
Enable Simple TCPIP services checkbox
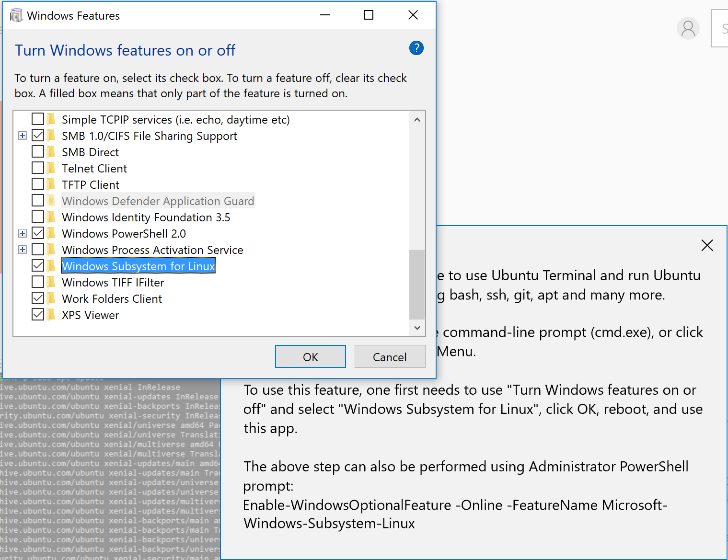click(38, 119)
